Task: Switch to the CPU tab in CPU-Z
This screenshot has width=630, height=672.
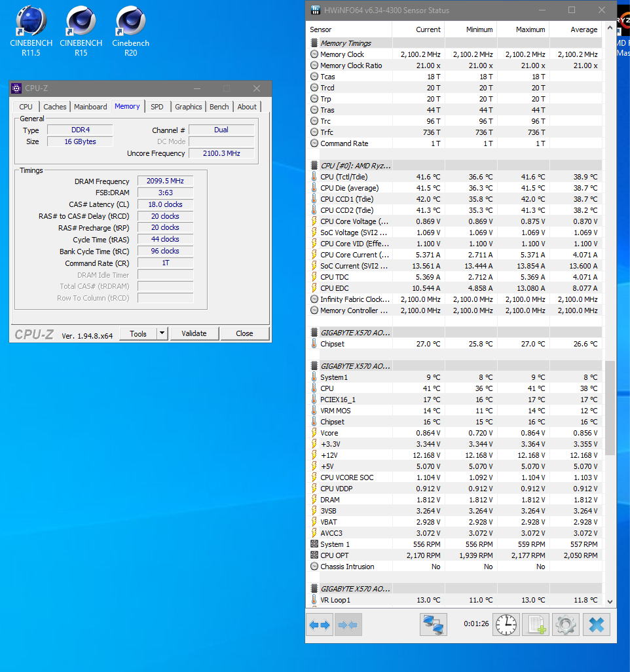Action: click(x=26, y=107)
